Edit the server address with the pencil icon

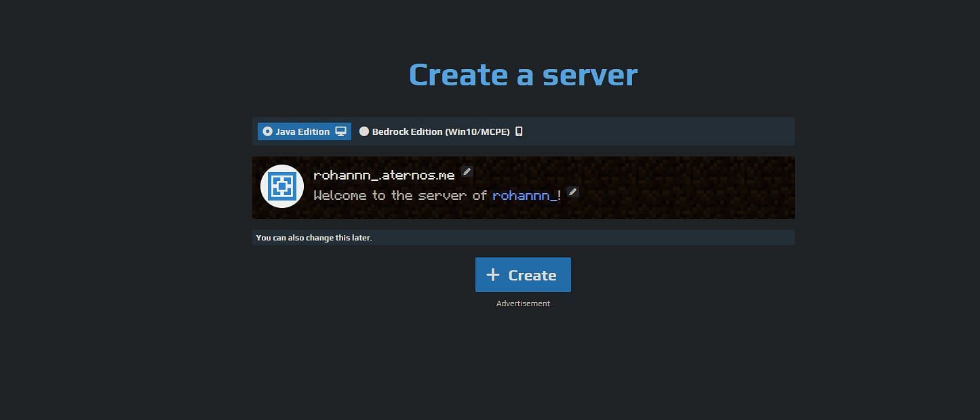click(x=467, y=171)
